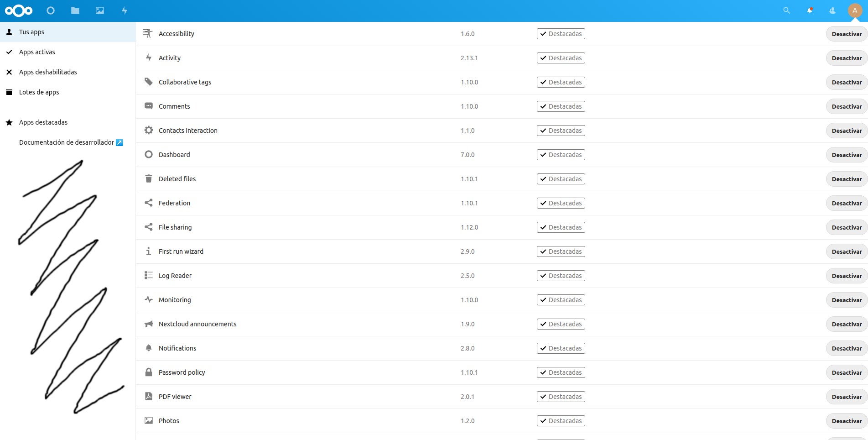Select the Log Reader app name

(x=175, y=276)
